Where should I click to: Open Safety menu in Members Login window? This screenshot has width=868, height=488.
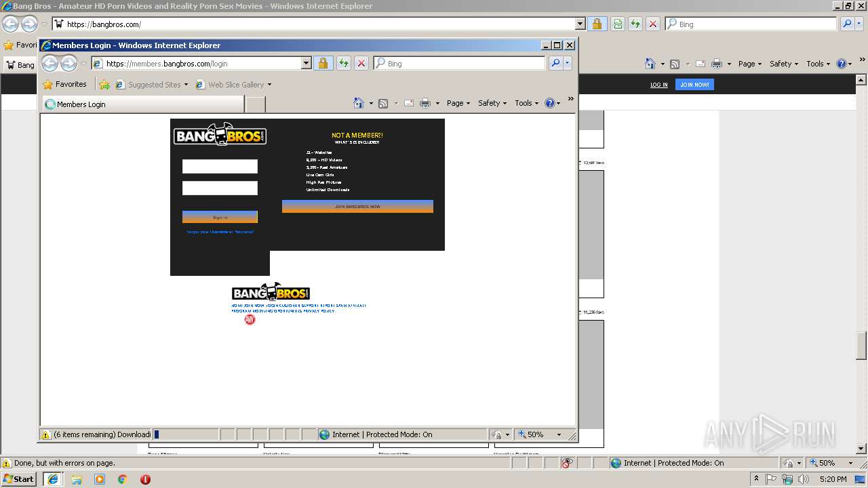[492, 103]
